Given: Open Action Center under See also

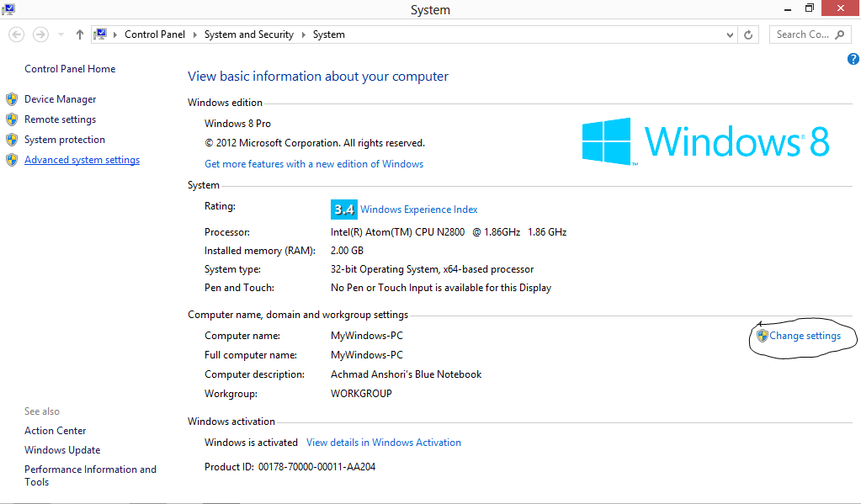Looking at the screenshot, I should pos(55,431).
